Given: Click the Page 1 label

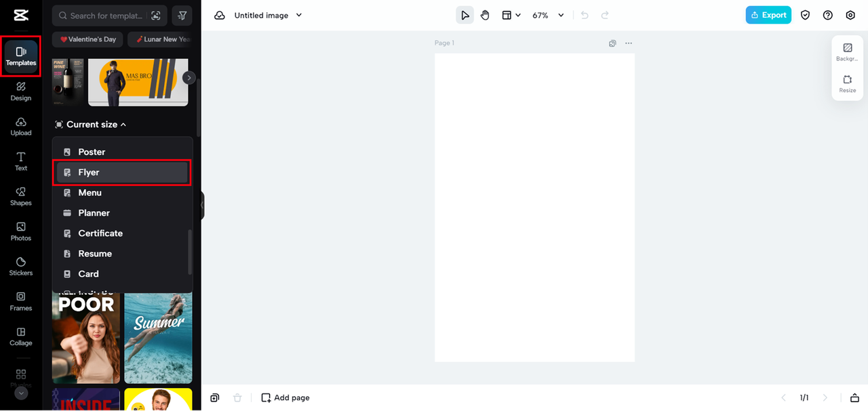Looking at the screenshot, I should 444,43.
